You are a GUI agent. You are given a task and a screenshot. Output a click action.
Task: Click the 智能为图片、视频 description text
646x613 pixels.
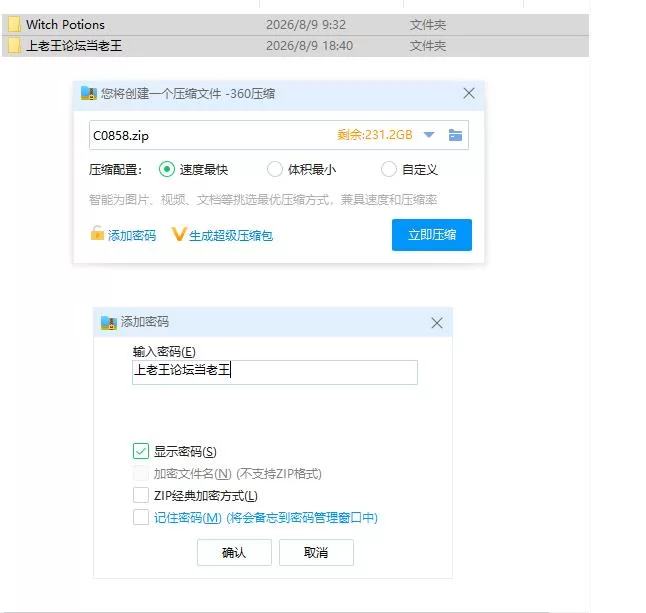pyautogui.click(x=263, y=200)
